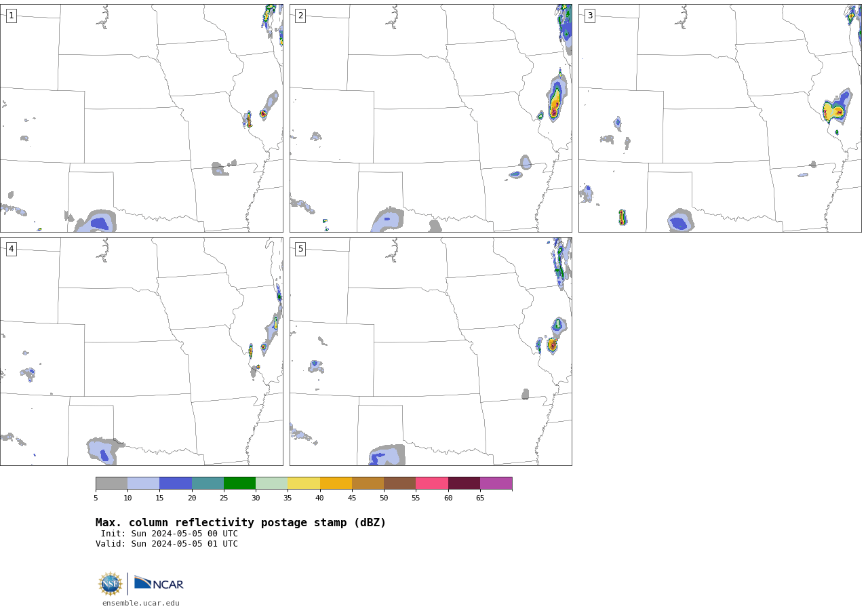Image resolution: width=868 pixels, height=611 pixels.
Task: Click the member label '1' box
Action: point(11,16)
